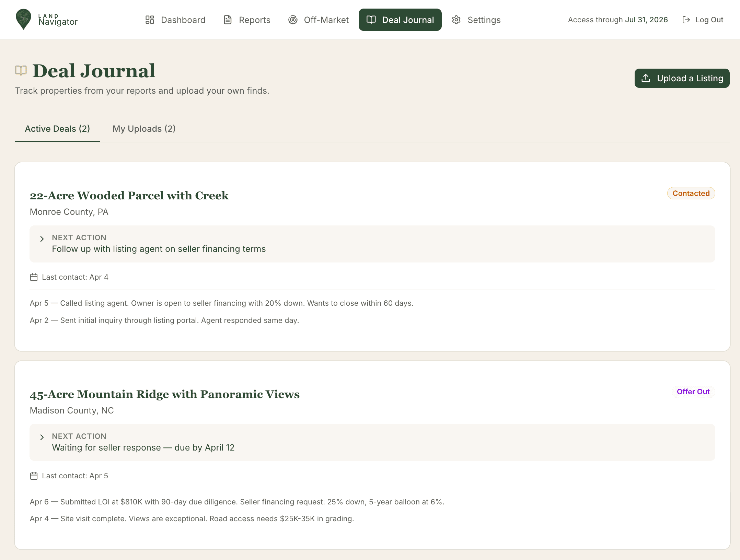Click the 'Last contact: Apr 5' text
Screen dimensions: 740x560
point(75,476)
